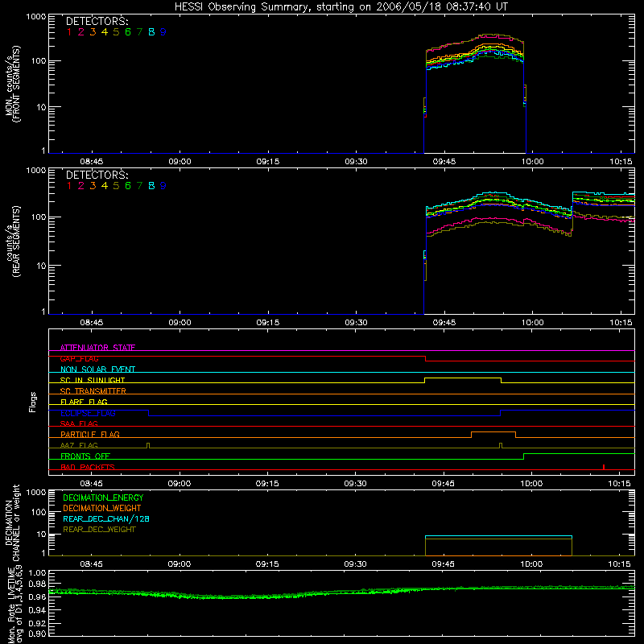Select orange detector 3 in rear segments legend

point(93,186)
